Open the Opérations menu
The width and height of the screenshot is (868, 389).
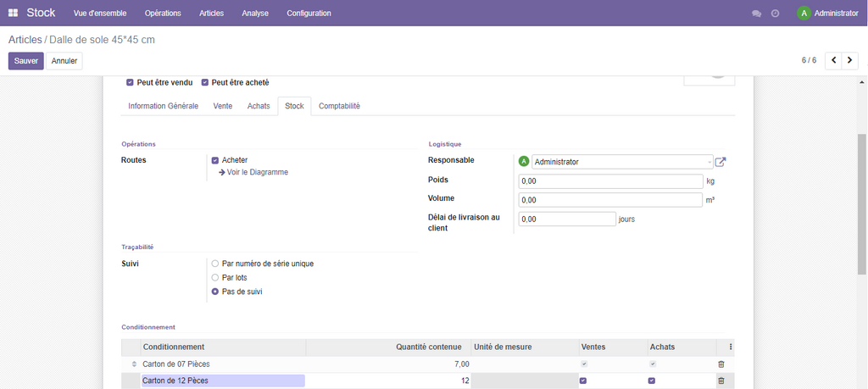point(163,14)
